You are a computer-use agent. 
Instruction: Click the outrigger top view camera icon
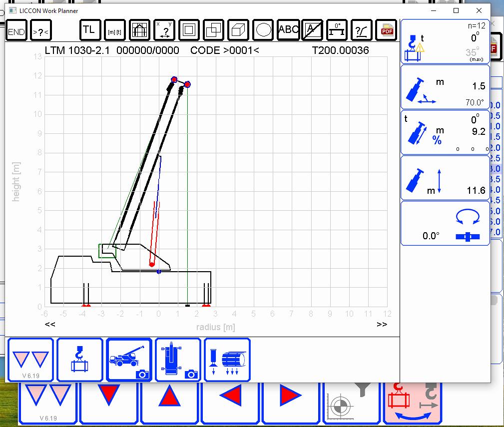coord(178,360)
